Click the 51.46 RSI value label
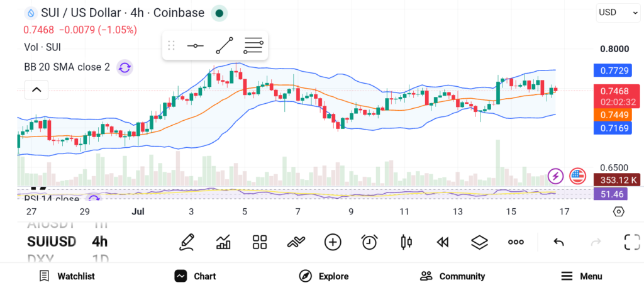 point(610,194)
